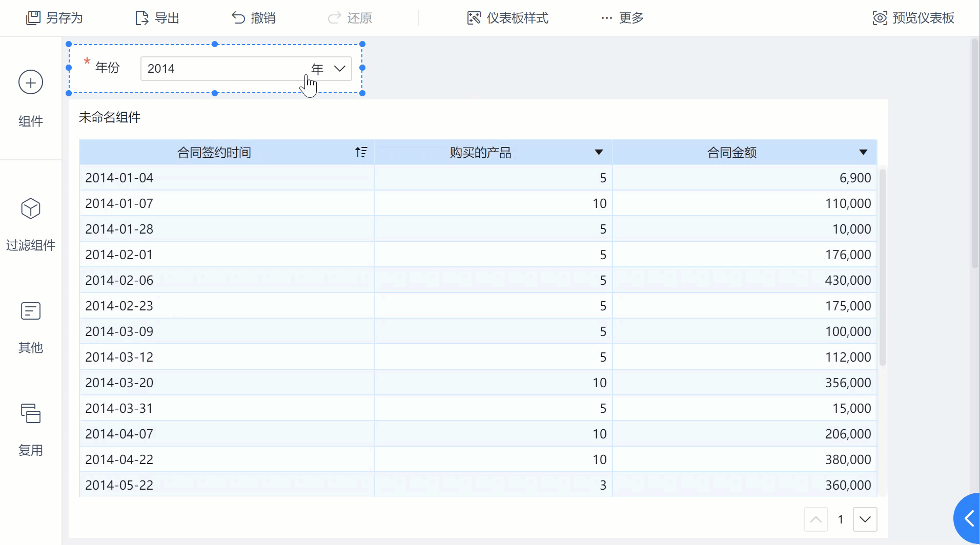Open Dashboard Style (仪表板样式) settings

[507, 18]
